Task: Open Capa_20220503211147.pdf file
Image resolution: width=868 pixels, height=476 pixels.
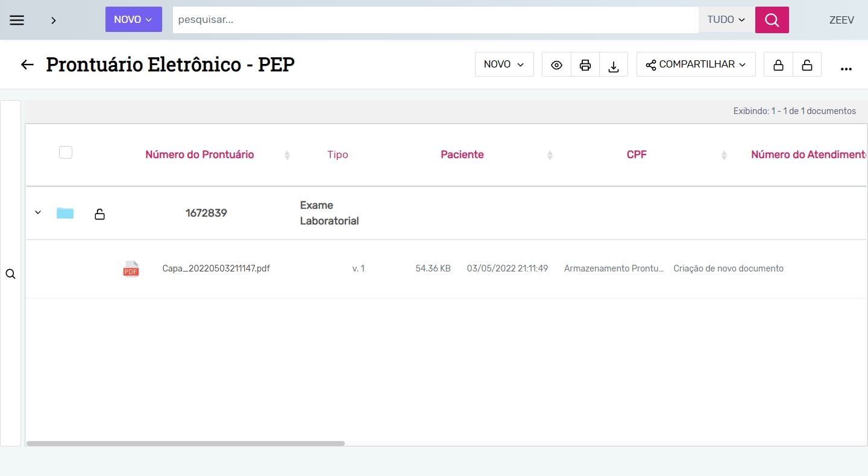Action: tap(216, 268)
